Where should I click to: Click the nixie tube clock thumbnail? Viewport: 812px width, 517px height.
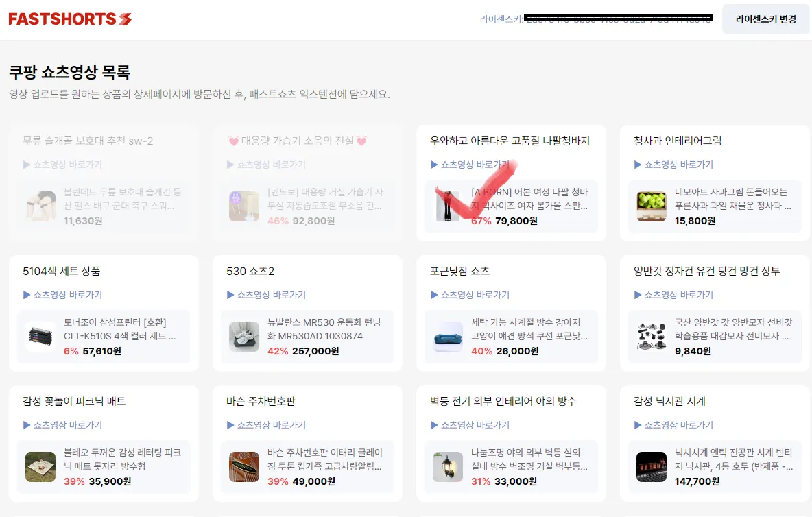(x=652, y=468)
